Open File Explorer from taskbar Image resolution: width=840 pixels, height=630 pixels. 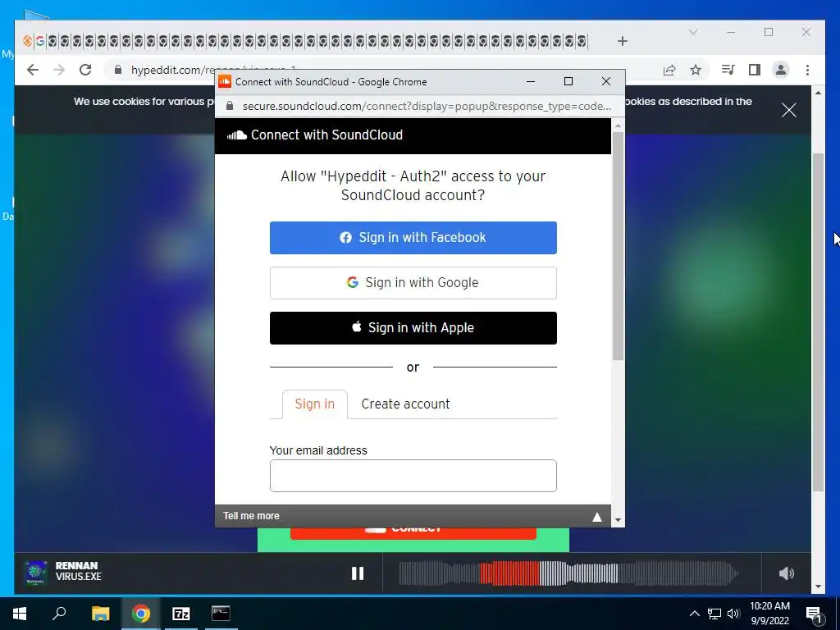click(100, 614)
